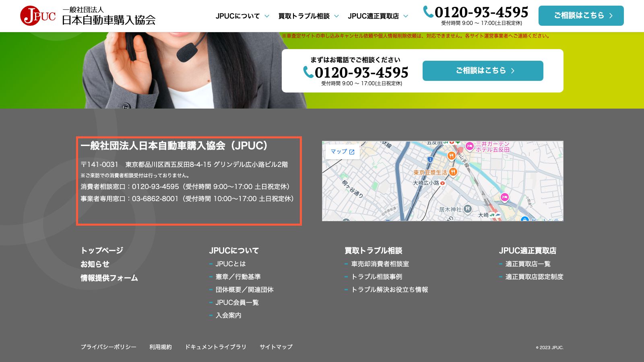Click the 一般社団法人日本自動車購入協会（JPUC）footer heading
This screenshot has width=644, height=362.
tap(174, 146)
